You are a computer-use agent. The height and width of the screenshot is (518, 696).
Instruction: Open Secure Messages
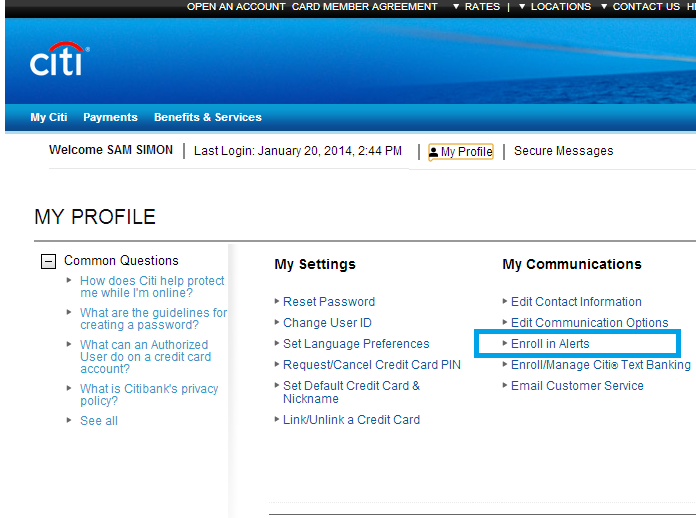point(564,151)
